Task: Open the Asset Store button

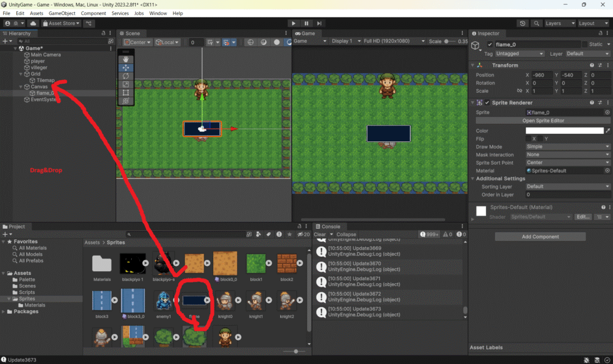Action: [61, 23]
